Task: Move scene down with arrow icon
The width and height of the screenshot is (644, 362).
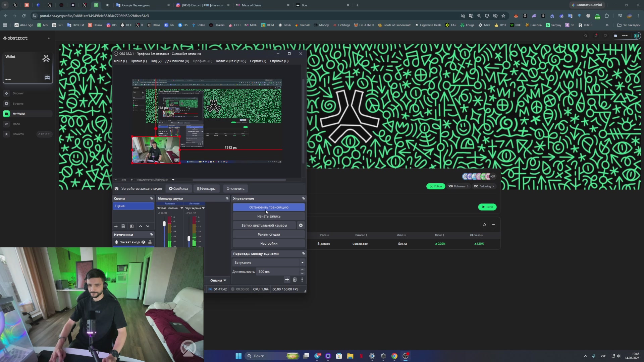Action: point(148,226)
